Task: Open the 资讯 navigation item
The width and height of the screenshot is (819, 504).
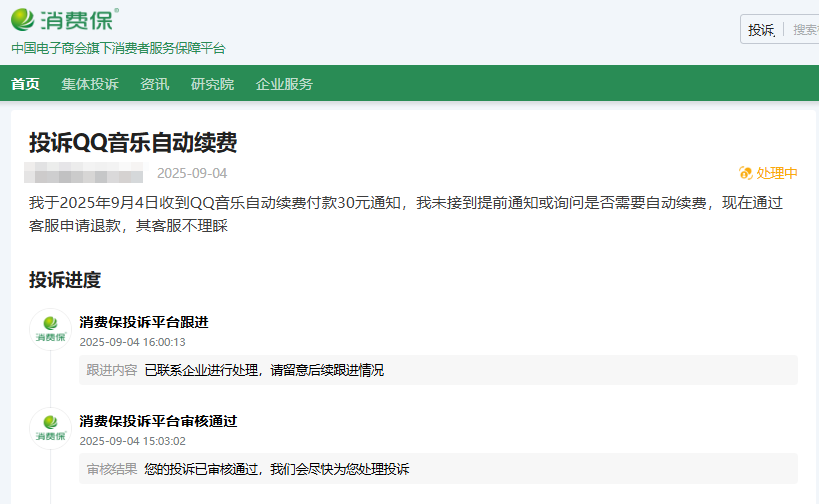Action: pos(154,84)
